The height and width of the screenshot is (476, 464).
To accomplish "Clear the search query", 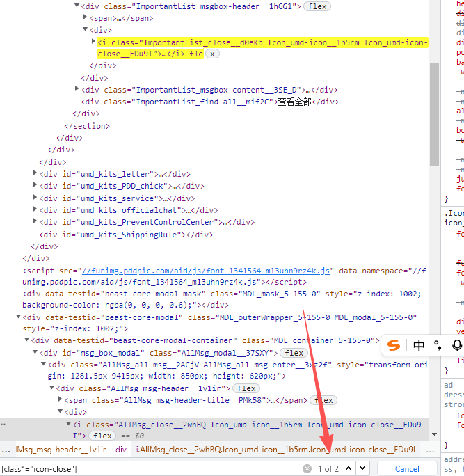I will coord(307,469).
